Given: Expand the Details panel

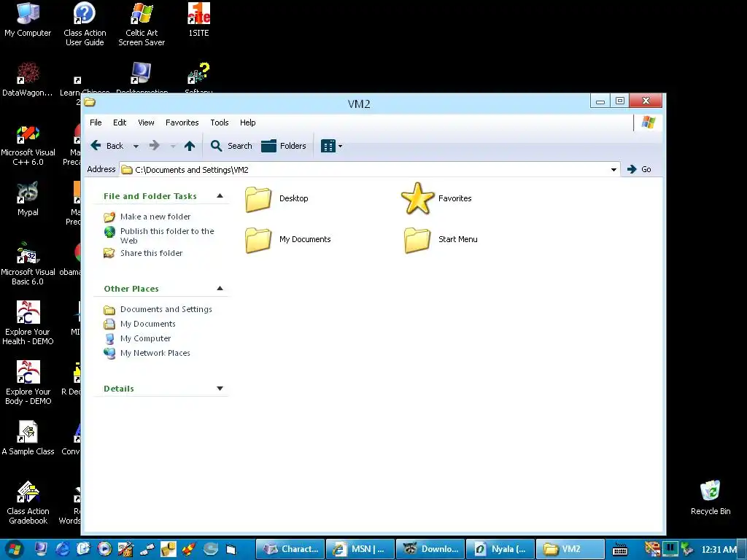Looking at the screenshot, I should point(220,389).
